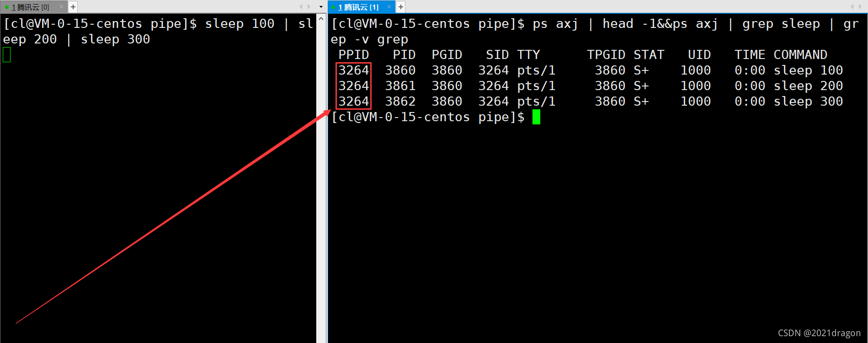This screenshot has height=343, width=868.
Task: Click PID 3861 in process list
Action: [400, 86]
